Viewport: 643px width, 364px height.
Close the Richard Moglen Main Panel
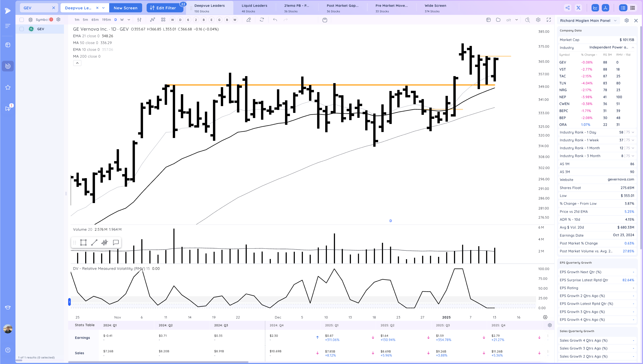636,21
